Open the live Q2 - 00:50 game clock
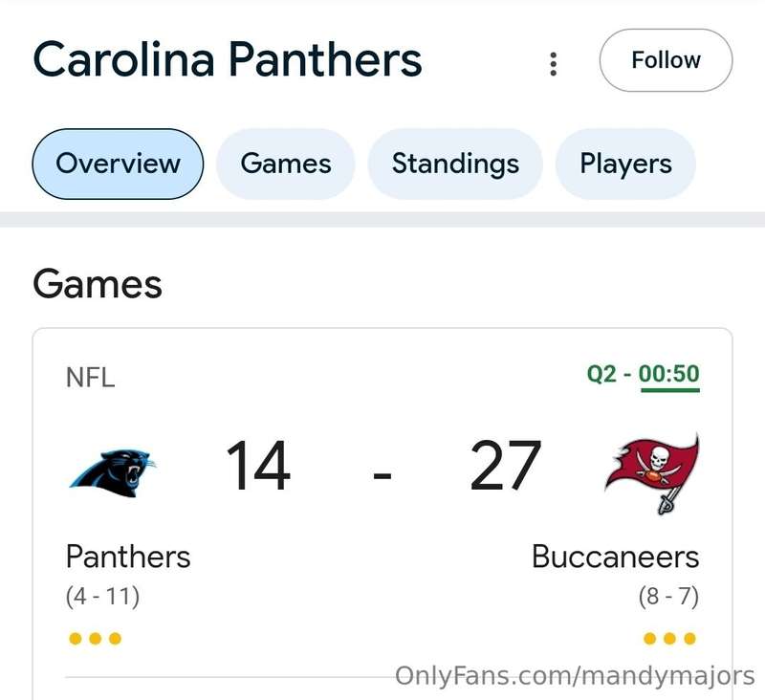Viewport: 765px width, 700px height. tap(643, 374)
